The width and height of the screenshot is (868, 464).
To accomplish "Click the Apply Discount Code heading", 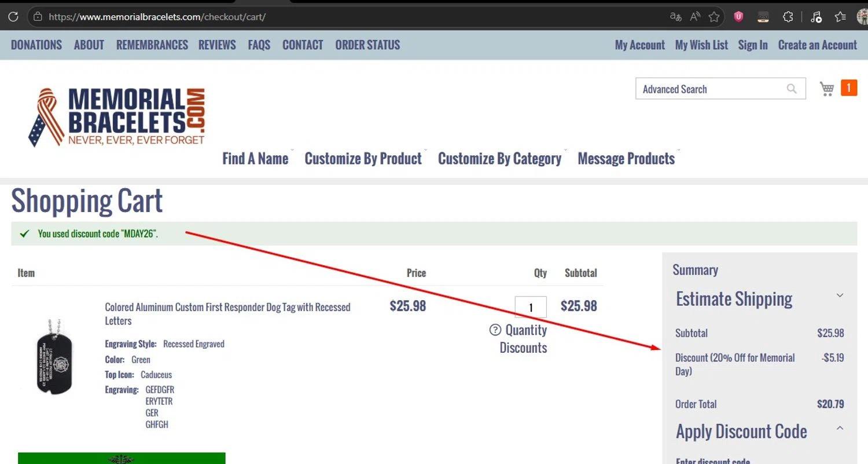I will (741, 432).
